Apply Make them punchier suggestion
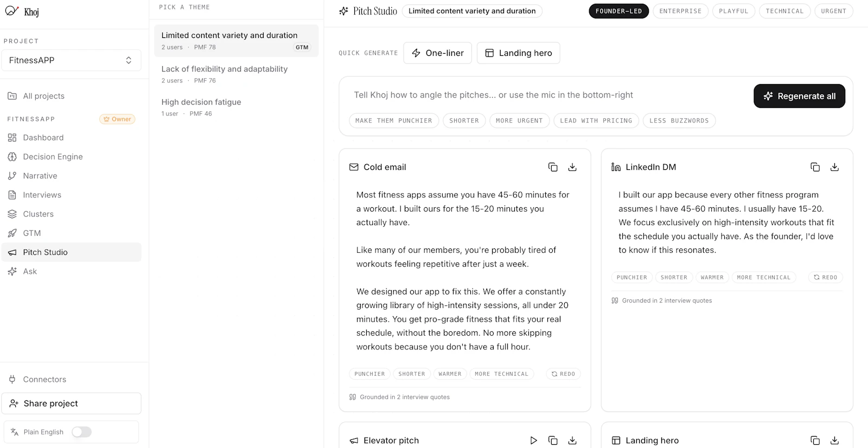 394,120
